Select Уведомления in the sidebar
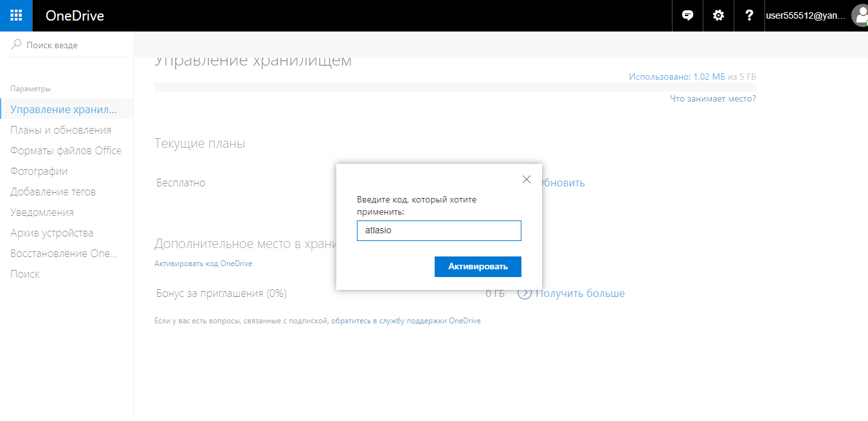The height and width of the screenshot is (421, 868). coord(42,212)
